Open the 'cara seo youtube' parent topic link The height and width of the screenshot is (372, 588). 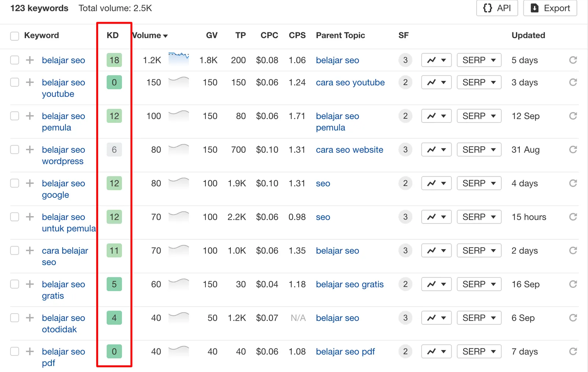coord(350,82)
